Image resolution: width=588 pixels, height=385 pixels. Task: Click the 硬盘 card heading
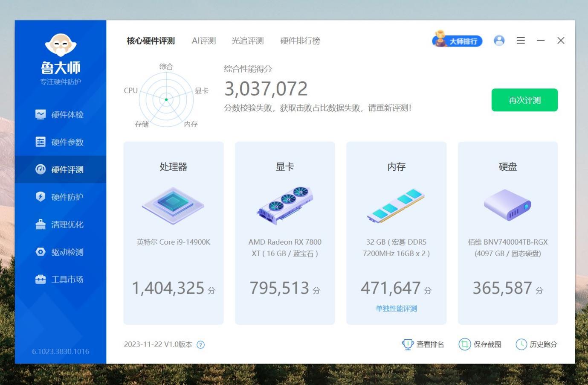pyautogui.click(x=508, y=167)
